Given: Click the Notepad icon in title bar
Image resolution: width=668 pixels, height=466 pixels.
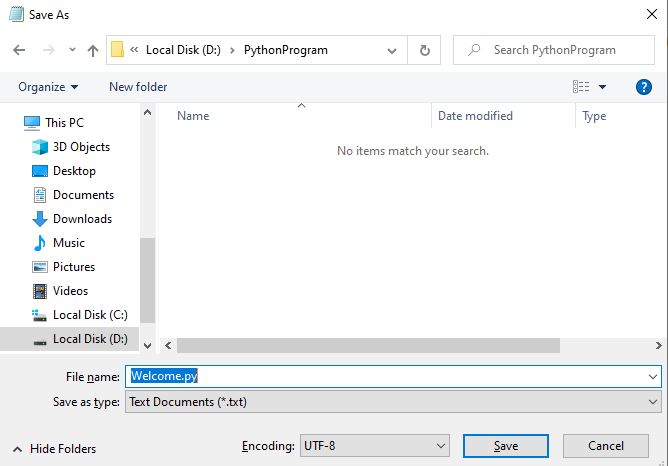Looking at the screenshot, I should click(17, 14).
